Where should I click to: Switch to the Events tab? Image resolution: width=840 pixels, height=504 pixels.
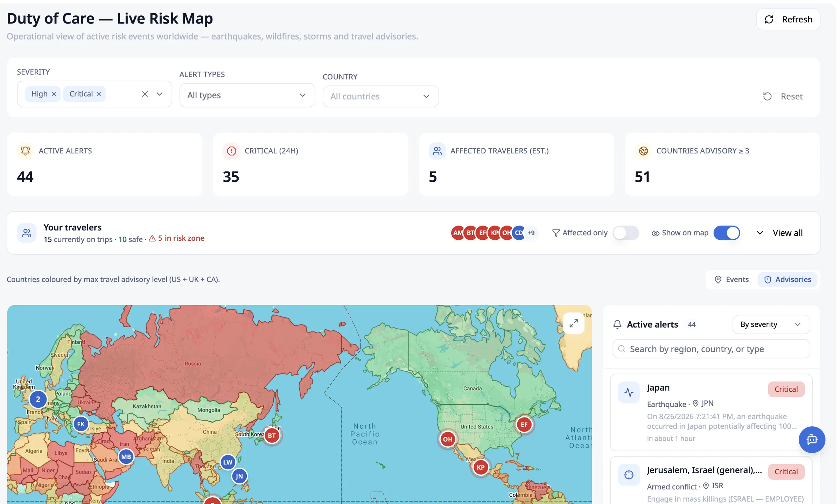[731, 280]
